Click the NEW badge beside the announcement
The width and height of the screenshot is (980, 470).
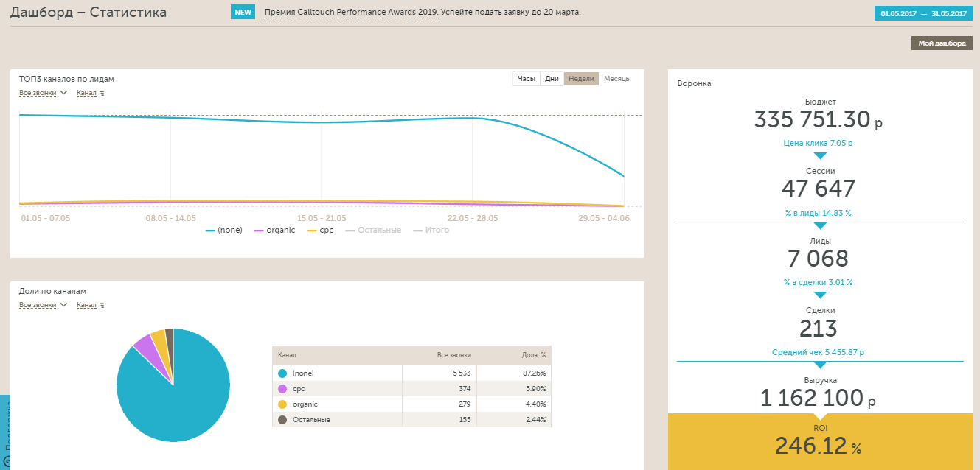tap(243, 13)
